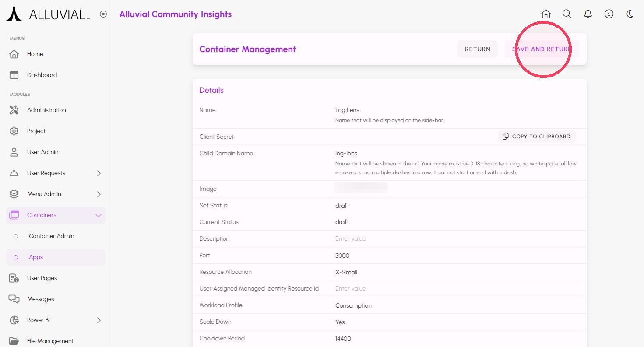Viewport: 644px width, 347px height.
Task: Click the Project gear icon
Action: pyautogui.click(x=14, y=131)
